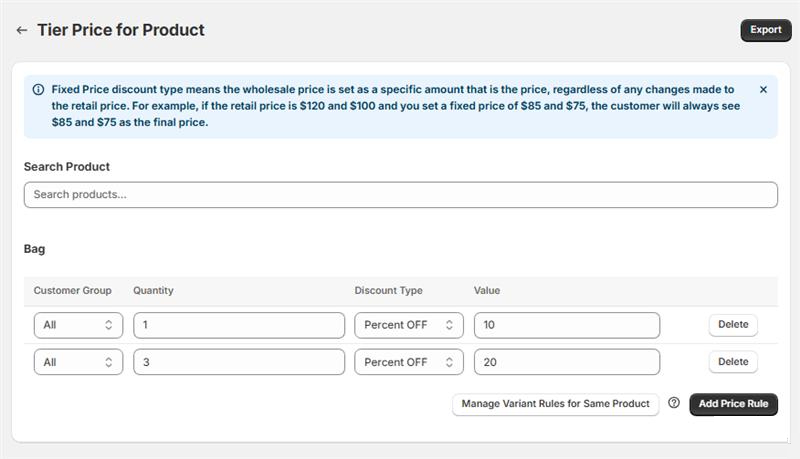800x459 pixels.
Task: Open Manage Variant Rules for Same Product
Action: click(555, 404)
